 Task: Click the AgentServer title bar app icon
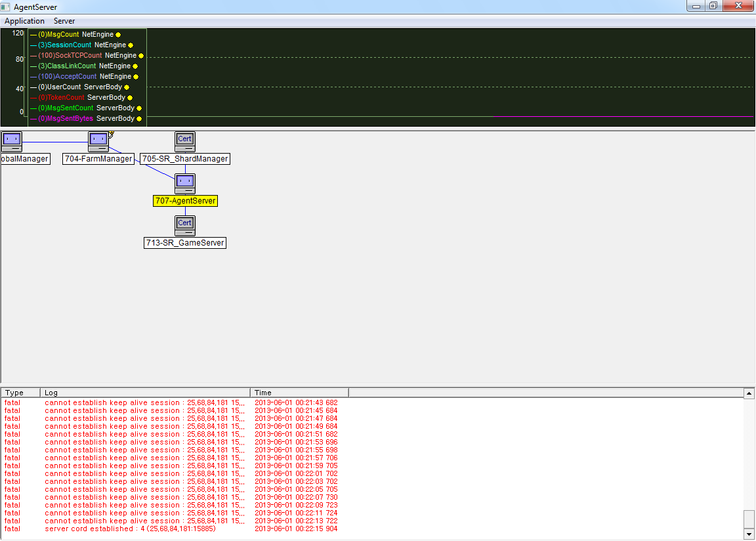7,7
